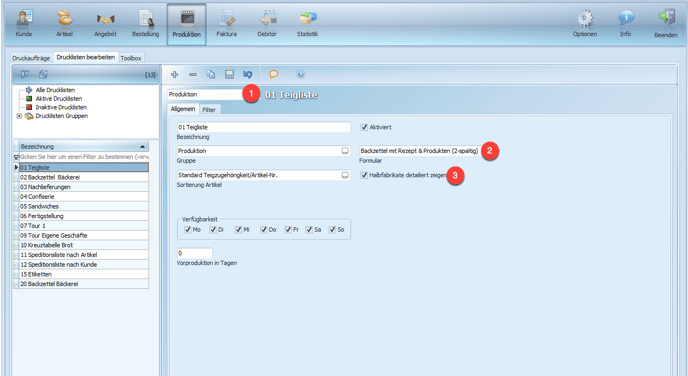Select row 07 Tour 1

[x=84, y=226]
